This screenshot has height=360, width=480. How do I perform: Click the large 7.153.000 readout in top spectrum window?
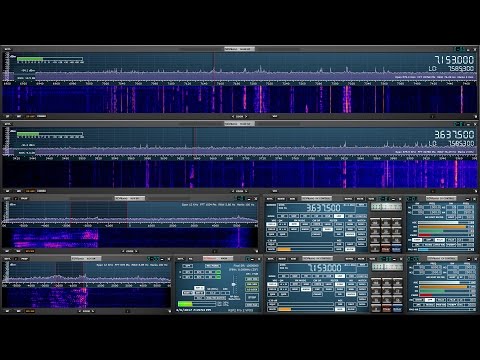click(454, 60)
